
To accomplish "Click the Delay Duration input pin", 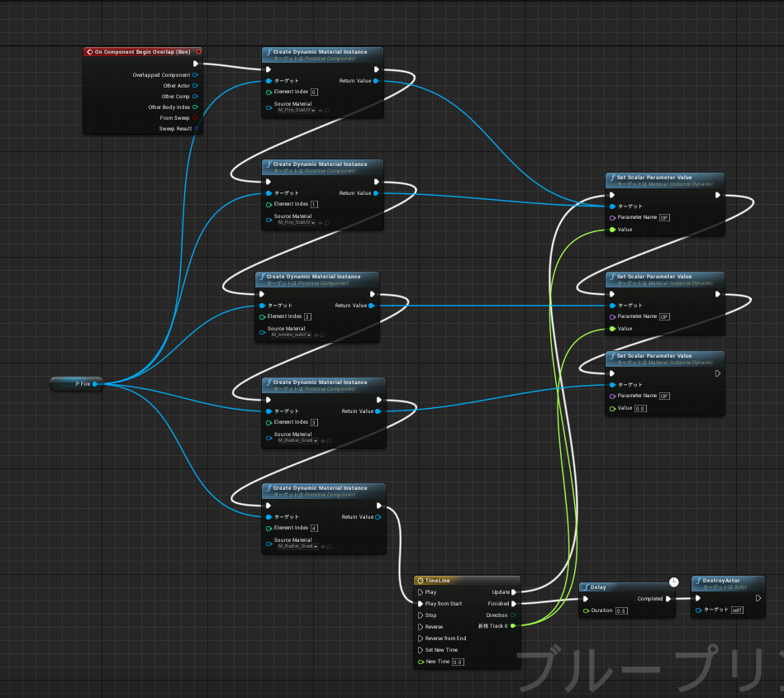I will 586,611.
